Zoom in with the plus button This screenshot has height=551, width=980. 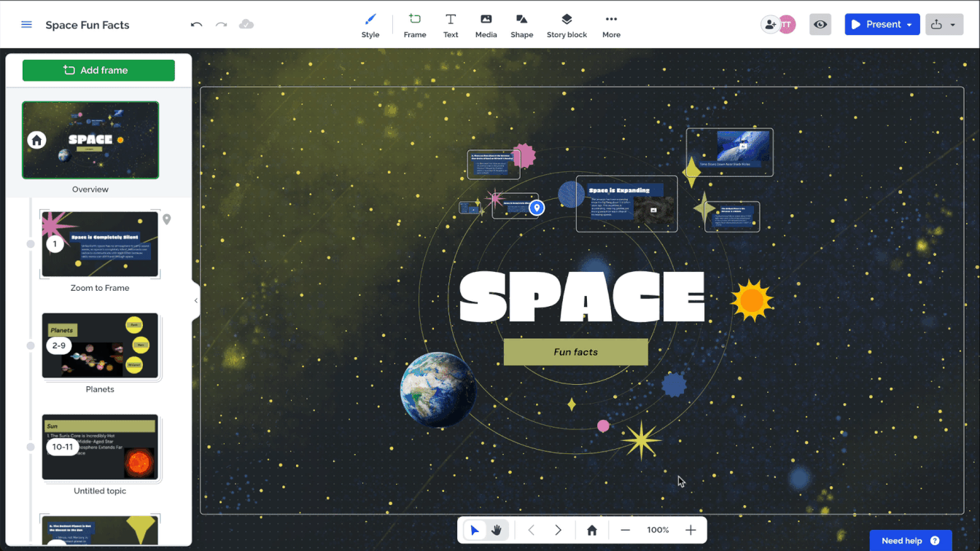pos(691,531)
